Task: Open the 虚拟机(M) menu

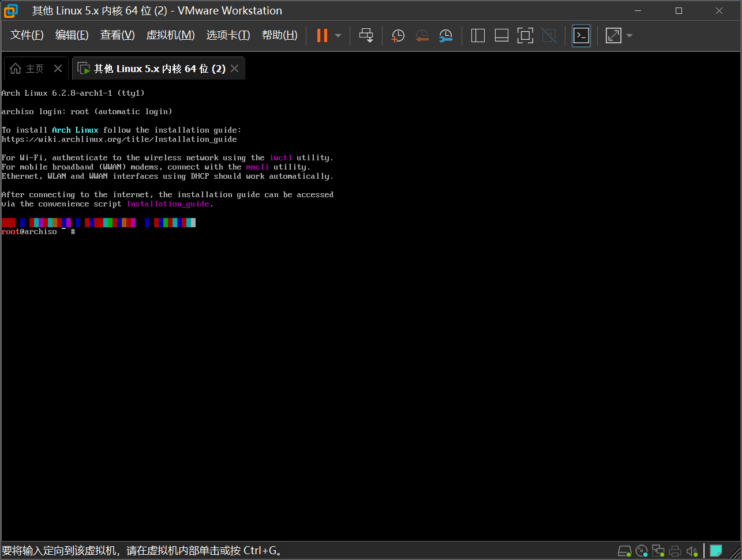Action: point(170,35)
